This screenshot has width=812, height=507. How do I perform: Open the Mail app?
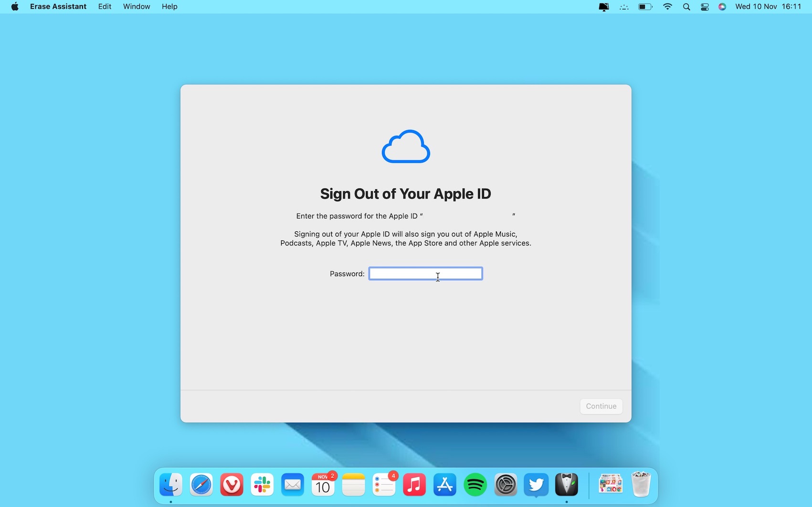292,484
